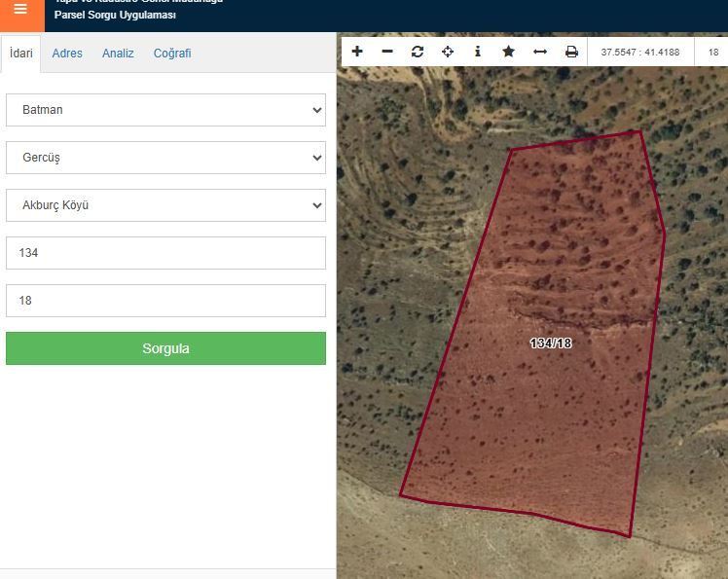Open the Analiz tab
The image size is (728, 579).
[118, 54]
